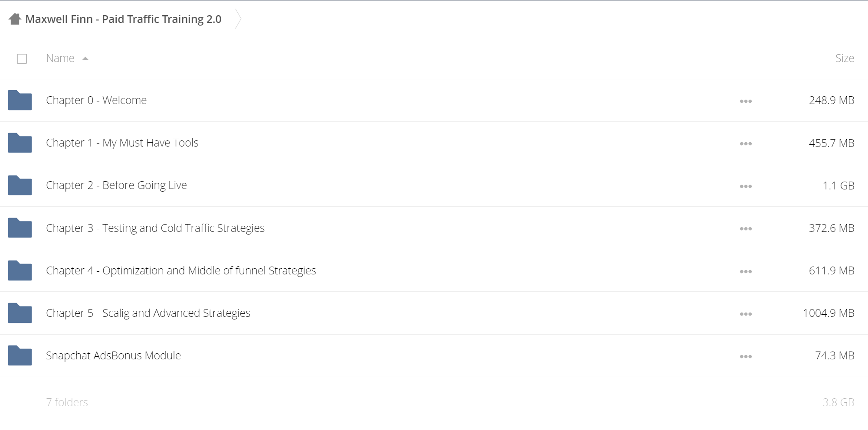Toggle the Name sort arrow

(x=85, y=59)
